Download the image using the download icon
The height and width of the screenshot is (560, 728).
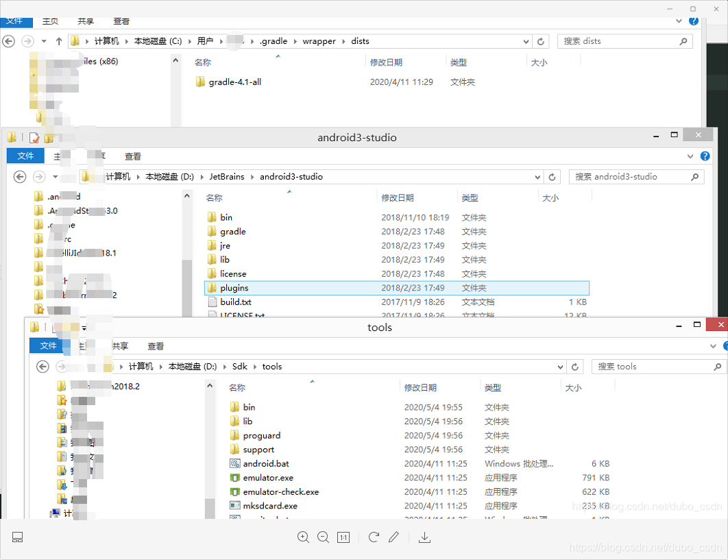coord(424,537)
